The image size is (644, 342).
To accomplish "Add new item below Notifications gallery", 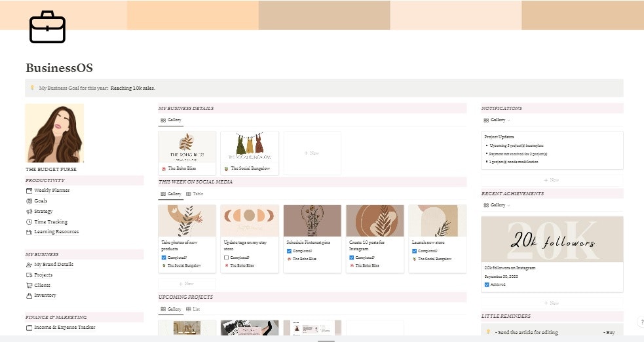I will 552,180.
